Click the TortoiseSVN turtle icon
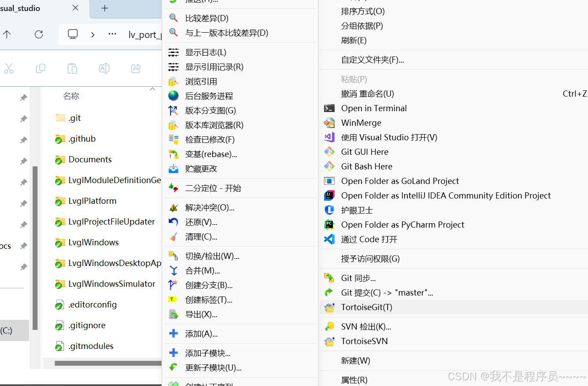The width and height of the screenshot is (588, 386). click(x=329, y=341)
